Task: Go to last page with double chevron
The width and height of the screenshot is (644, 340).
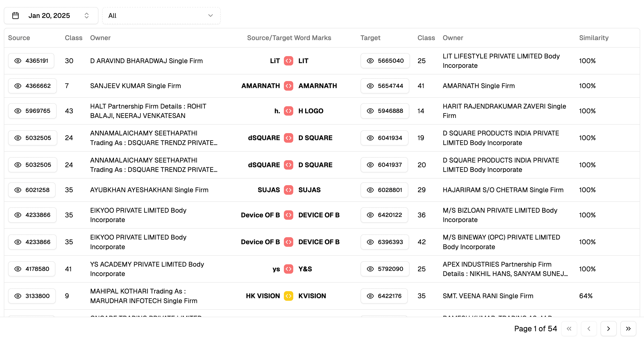Action: click(x=628, y=328)
